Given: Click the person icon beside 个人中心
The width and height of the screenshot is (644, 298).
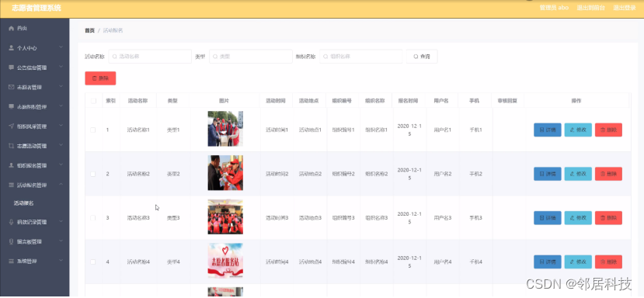Looking at the screenshot, I should coord(11,47).
